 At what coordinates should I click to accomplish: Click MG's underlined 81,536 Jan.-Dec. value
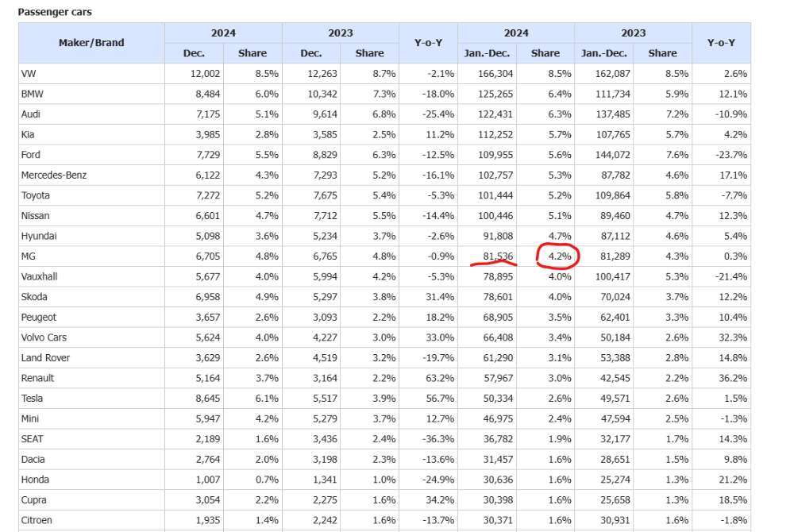click(x=498, y=256)
